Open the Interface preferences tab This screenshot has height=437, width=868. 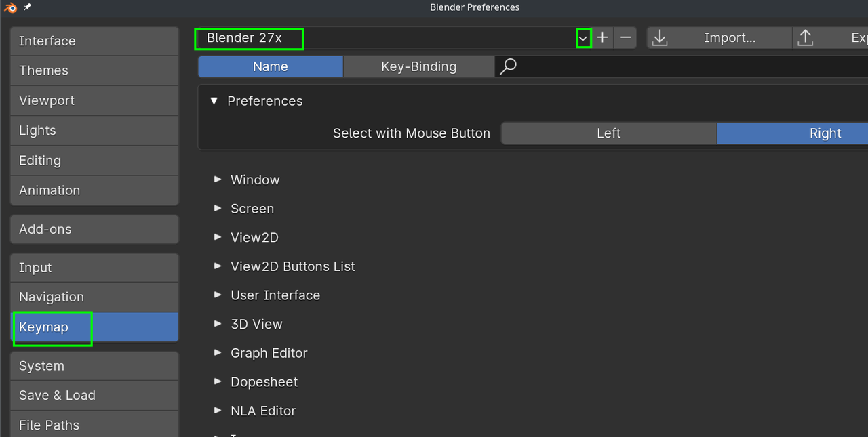click(94, 41)
